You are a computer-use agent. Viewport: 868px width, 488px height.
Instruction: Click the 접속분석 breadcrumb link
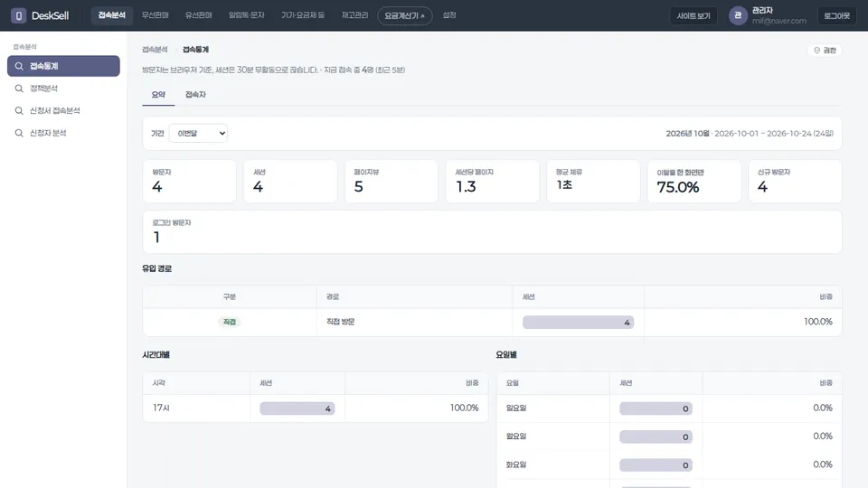(x=155, y=50)
